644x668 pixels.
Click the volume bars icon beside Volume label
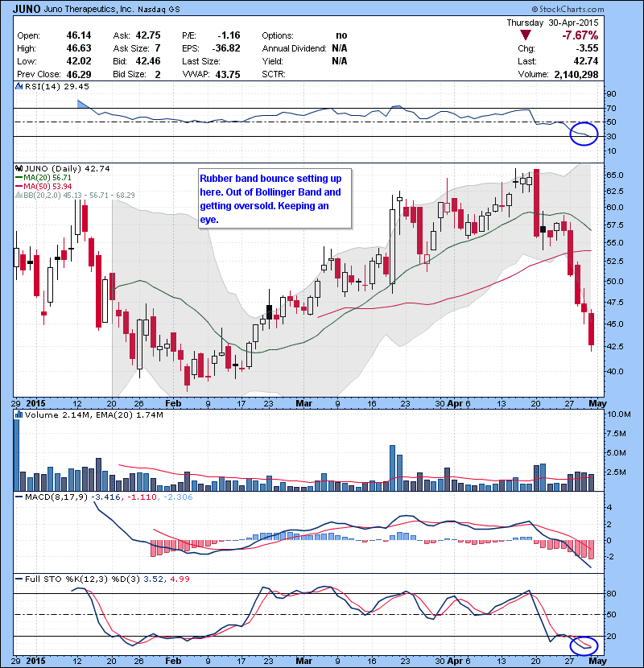point(19,414)
